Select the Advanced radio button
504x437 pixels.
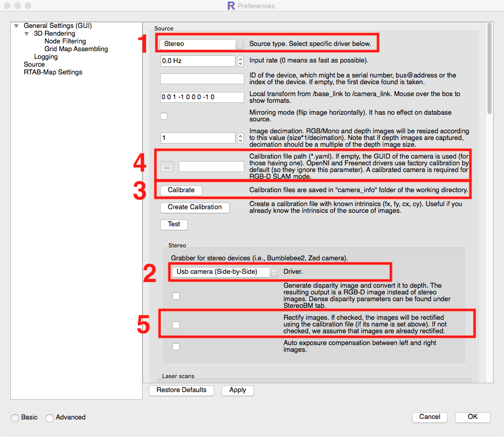click(x=50, y=418)
